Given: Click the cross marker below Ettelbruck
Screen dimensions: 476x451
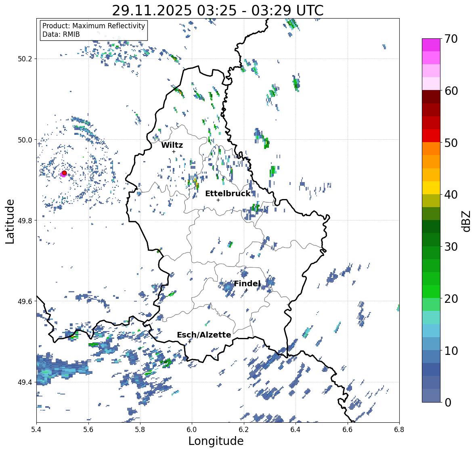Looking at the screenshot, I should pyautogui.click(x=218, y=200).
